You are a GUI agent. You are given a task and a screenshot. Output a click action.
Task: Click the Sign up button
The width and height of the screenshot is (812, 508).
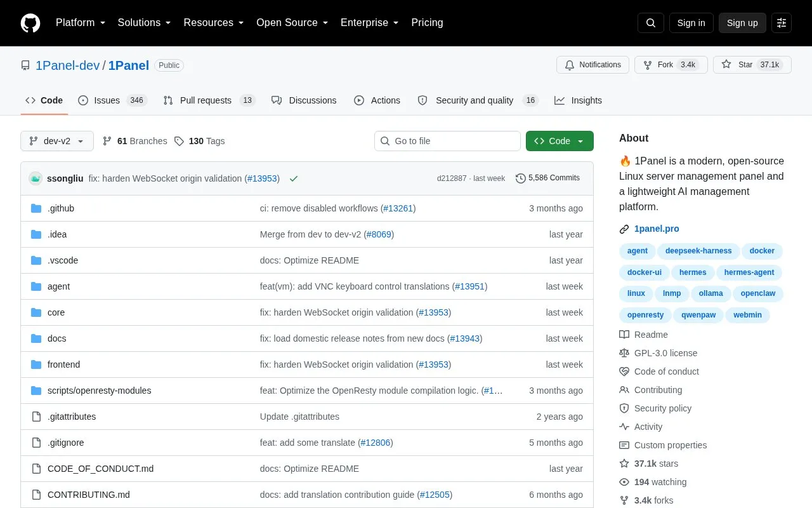(x=742, y=23)
